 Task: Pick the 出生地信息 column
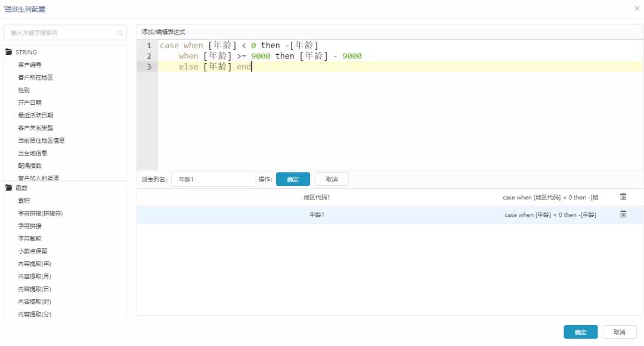(32, 153)
